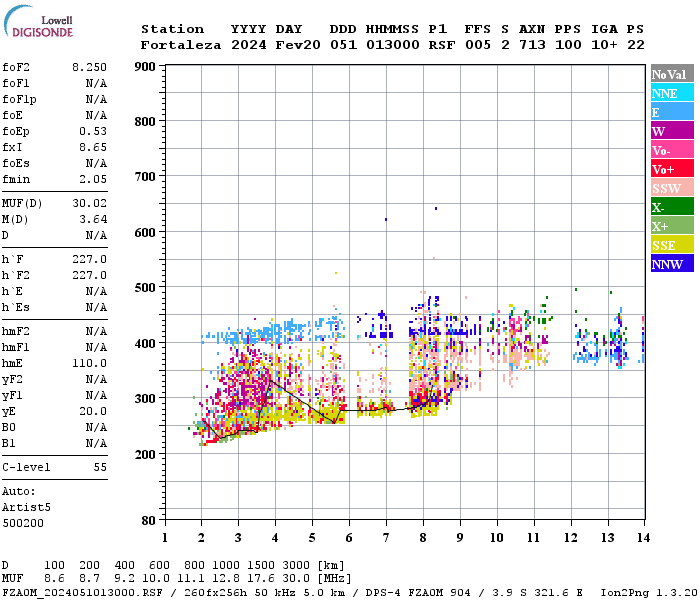Click the 14 MHz frequency axis label
Image resolution: width=700 pixels, height=600 pixels.
(643, 538)
